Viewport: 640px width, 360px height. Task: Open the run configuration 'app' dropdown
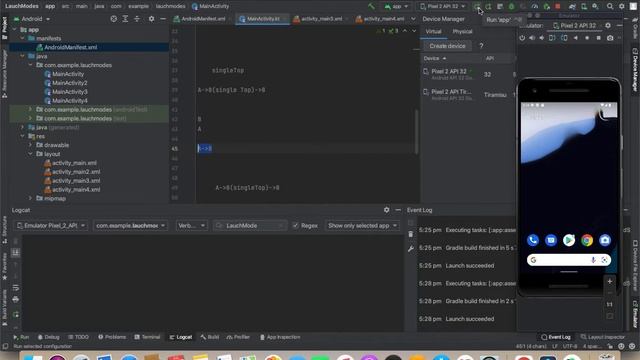point(396,6)
